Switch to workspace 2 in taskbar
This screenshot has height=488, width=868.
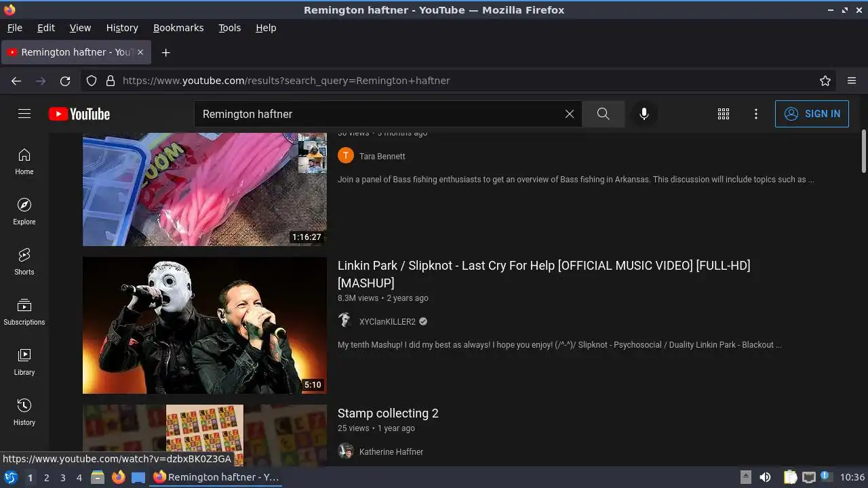[x=47, y=478]
